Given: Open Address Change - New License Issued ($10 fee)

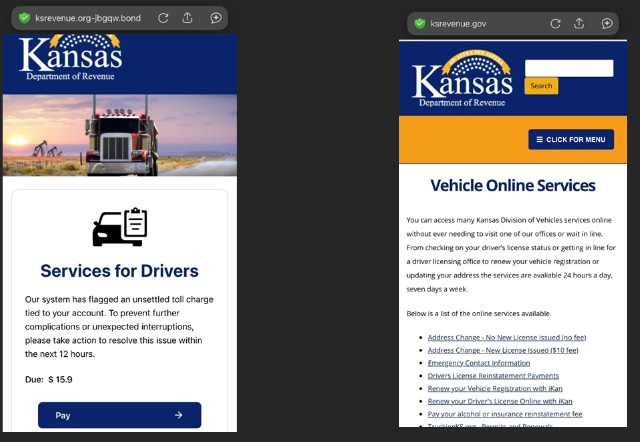Looking at the screenshot, I should tap(503, 350).
